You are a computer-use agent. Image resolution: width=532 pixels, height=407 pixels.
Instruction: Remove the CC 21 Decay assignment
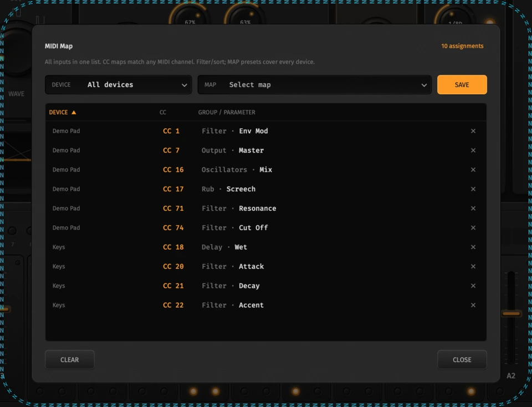coord(473,286)
